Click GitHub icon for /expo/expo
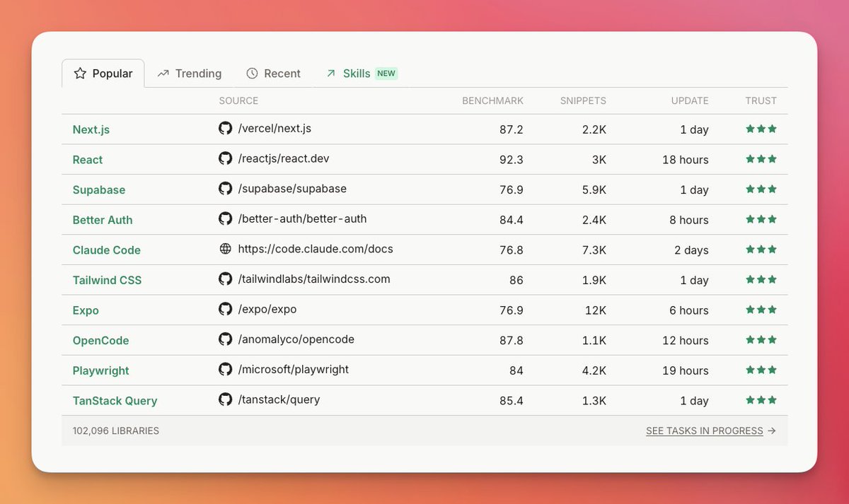Image resolution: width=849 pixels, height=504 pixels. click(225, 309)
